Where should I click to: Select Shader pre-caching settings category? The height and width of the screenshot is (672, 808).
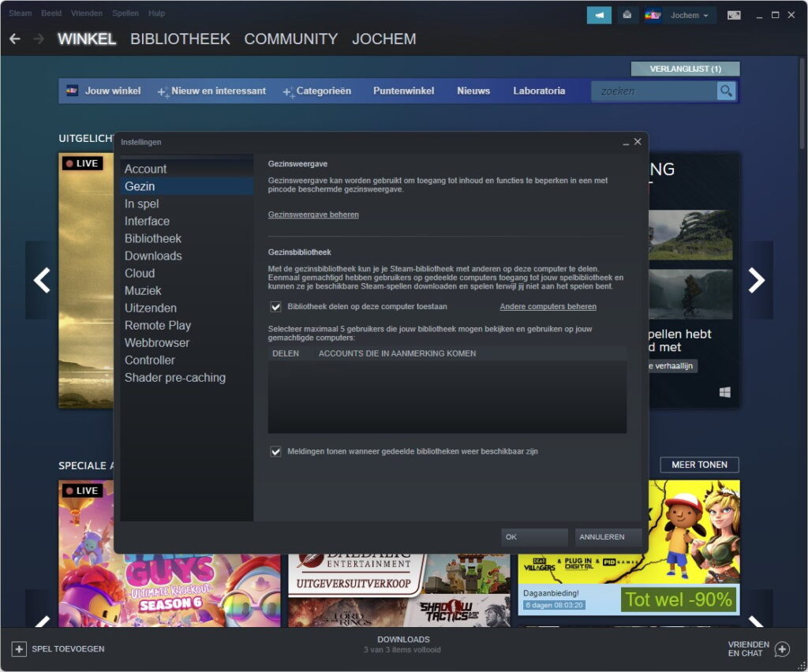pos(186,378)
